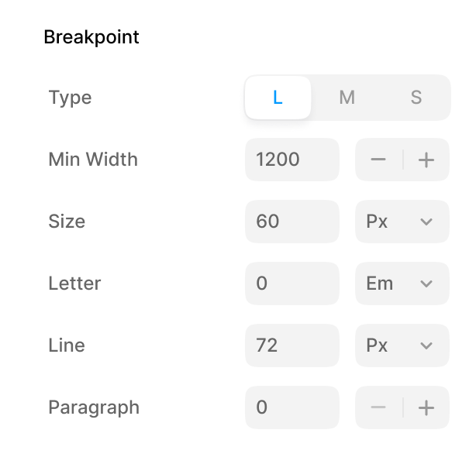The width and height of the screenshot is (476, 471).
Task: Open the Size unit Px dropdown
Action: click(402, 222)
